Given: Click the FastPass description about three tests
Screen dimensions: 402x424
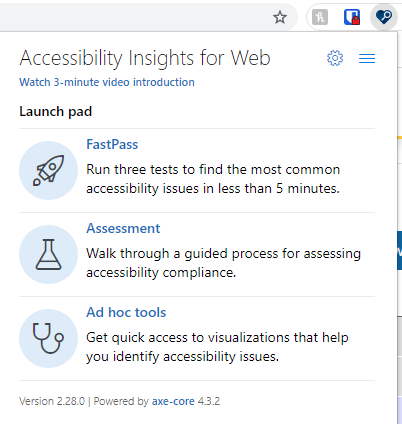Looking at the screenshot, I should (x=213, y=179).
